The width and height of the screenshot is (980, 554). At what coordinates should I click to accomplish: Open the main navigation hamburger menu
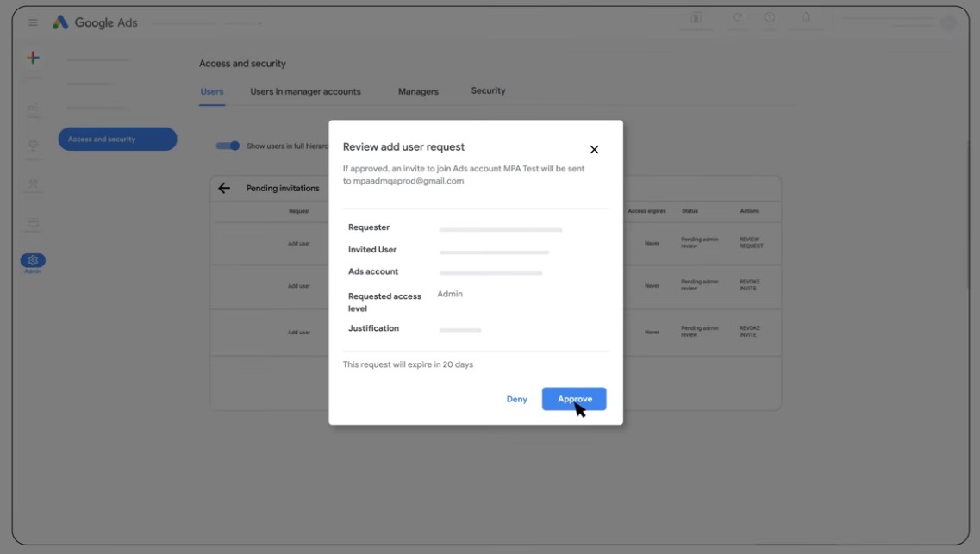coord(33,22)
